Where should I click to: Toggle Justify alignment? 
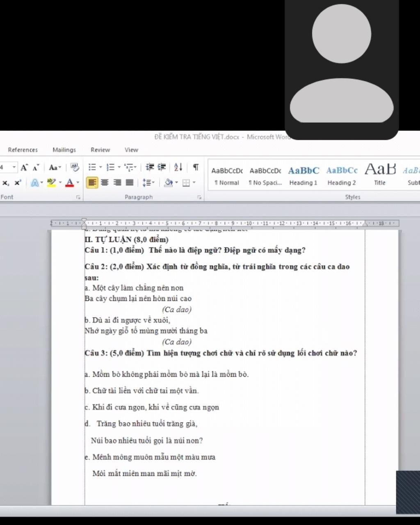click(x=130, y=183)
